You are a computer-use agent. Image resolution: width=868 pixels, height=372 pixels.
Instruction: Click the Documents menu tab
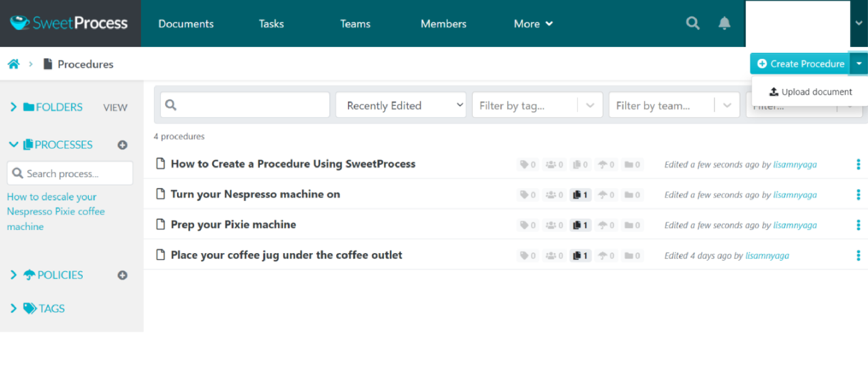coord(186,23)
